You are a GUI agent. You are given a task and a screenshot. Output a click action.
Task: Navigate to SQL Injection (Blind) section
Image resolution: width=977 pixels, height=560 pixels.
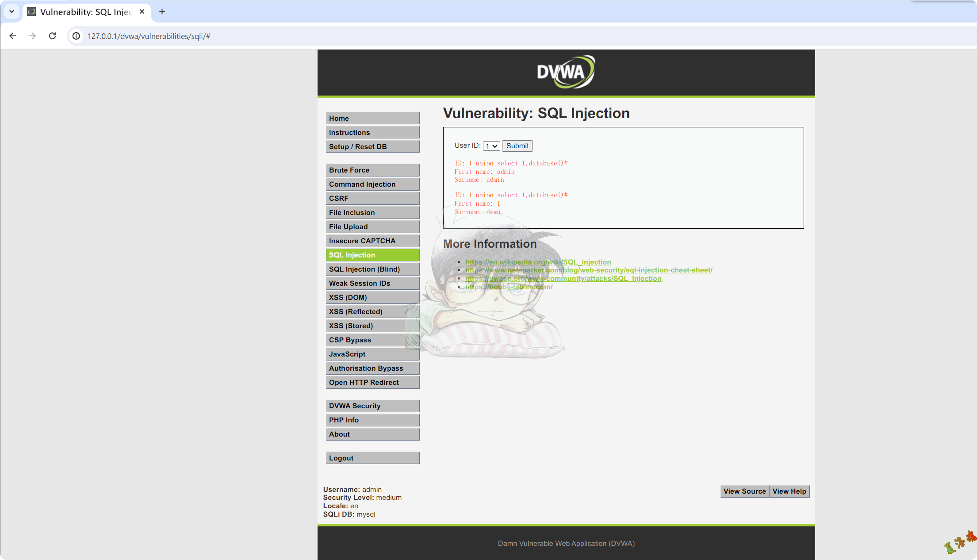372,268
